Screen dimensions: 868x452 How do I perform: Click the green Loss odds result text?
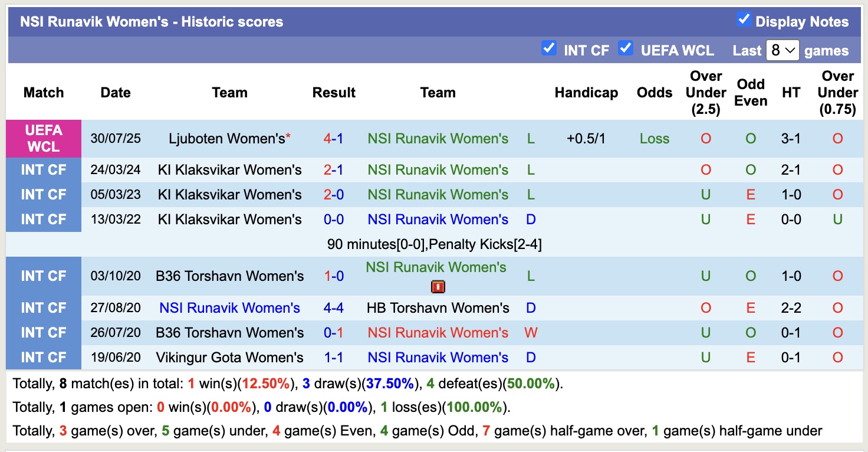(x=654, y=139)
